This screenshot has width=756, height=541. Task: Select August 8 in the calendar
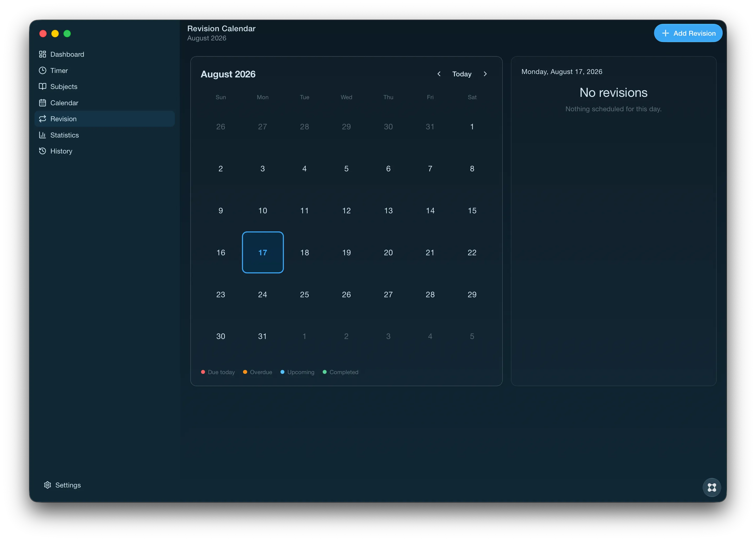[x=472, y=168]
